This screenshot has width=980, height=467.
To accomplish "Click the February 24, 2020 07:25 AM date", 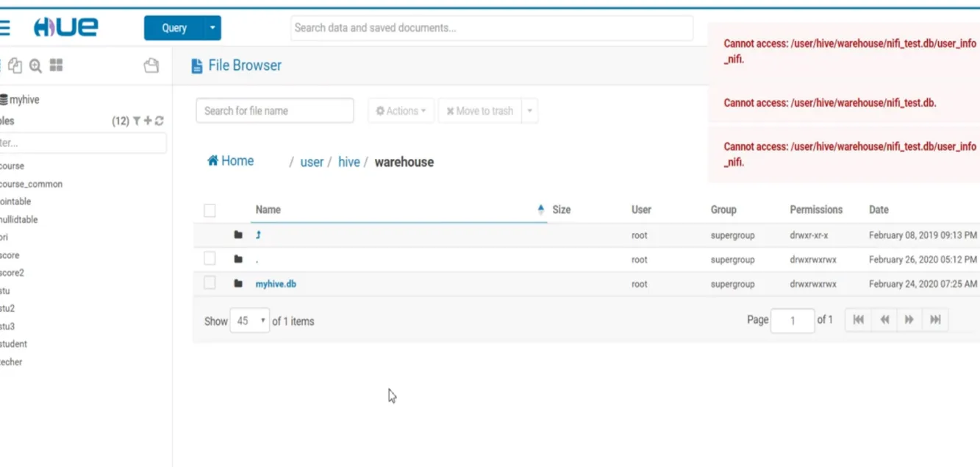I will [923, 284].
